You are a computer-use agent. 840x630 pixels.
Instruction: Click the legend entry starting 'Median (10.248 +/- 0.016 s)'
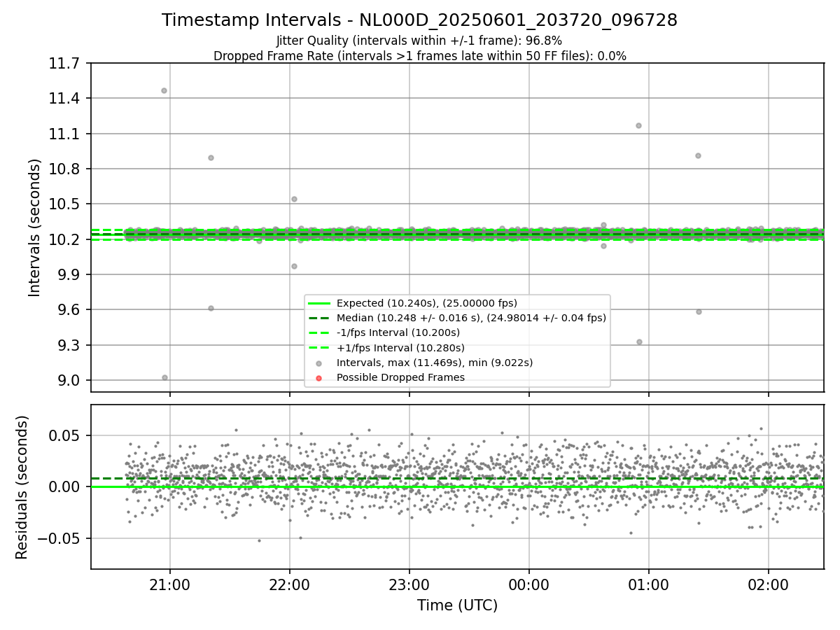(471, 318)
